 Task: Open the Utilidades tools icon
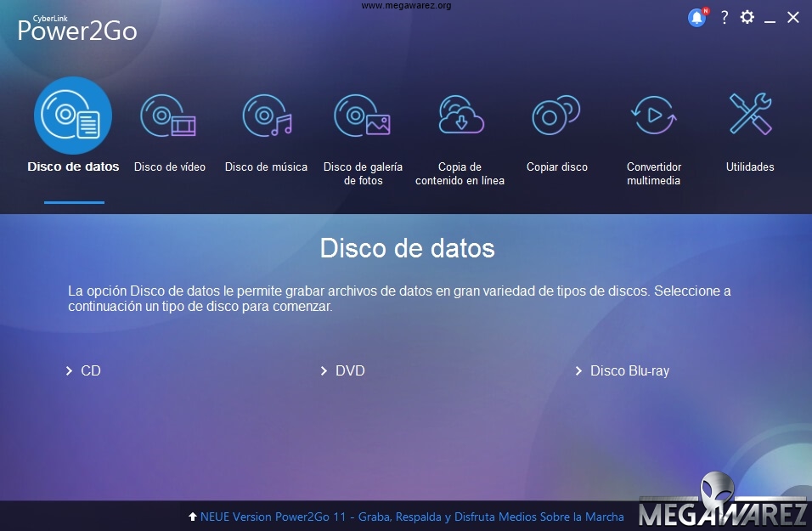point(750,114)
